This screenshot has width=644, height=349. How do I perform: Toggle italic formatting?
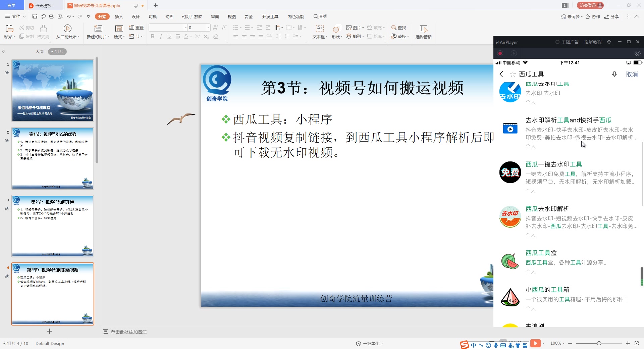(x=161, y=36)
